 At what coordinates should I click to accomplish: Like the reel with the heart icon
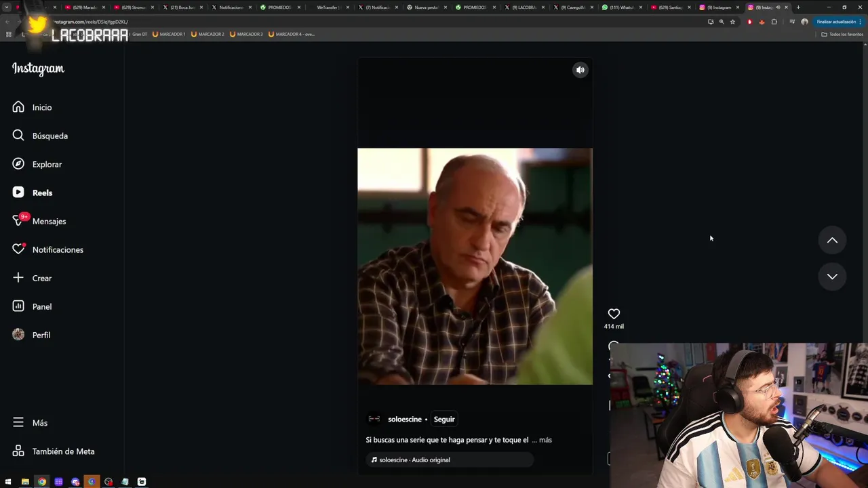pos(614,314)
